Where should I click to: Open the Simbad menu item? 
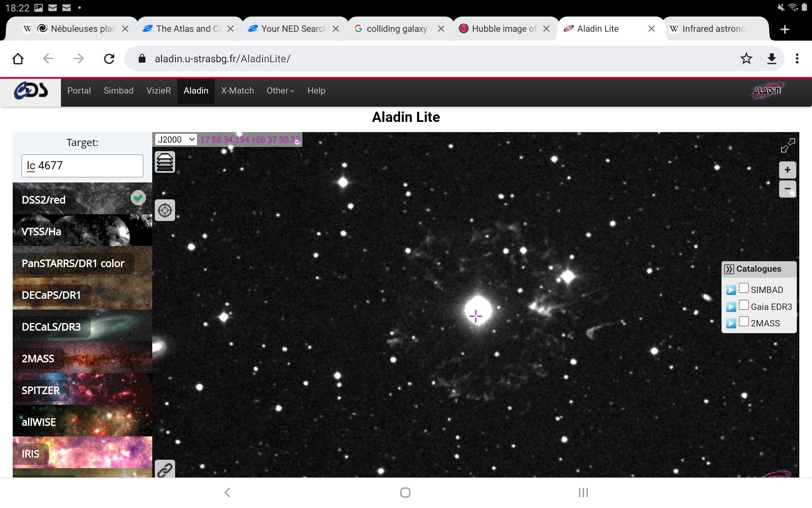click(x=118, y=91)
